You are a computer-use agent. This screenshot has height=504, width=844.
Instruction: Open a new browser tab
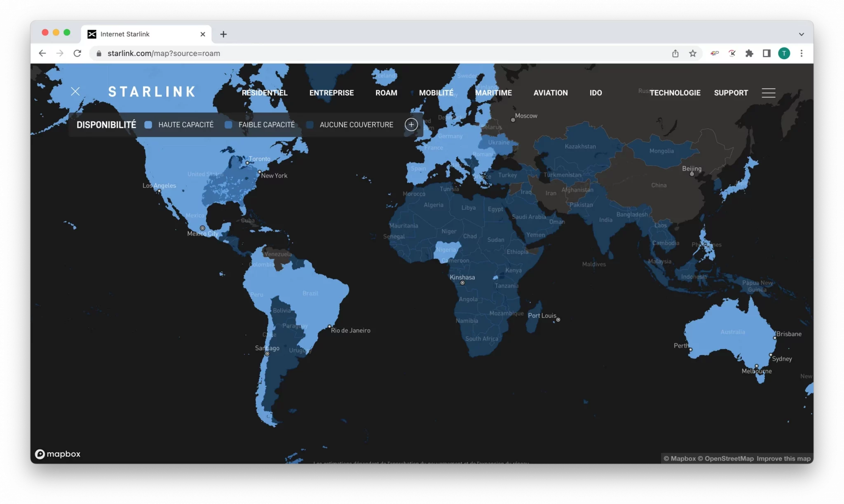223,34
